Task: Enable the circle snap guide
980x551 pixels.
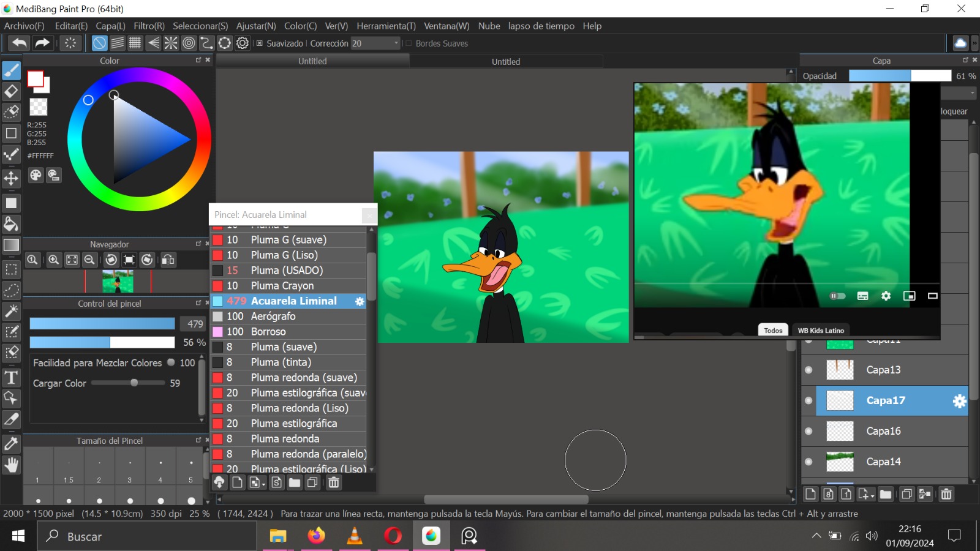Action: coord(189,43)
